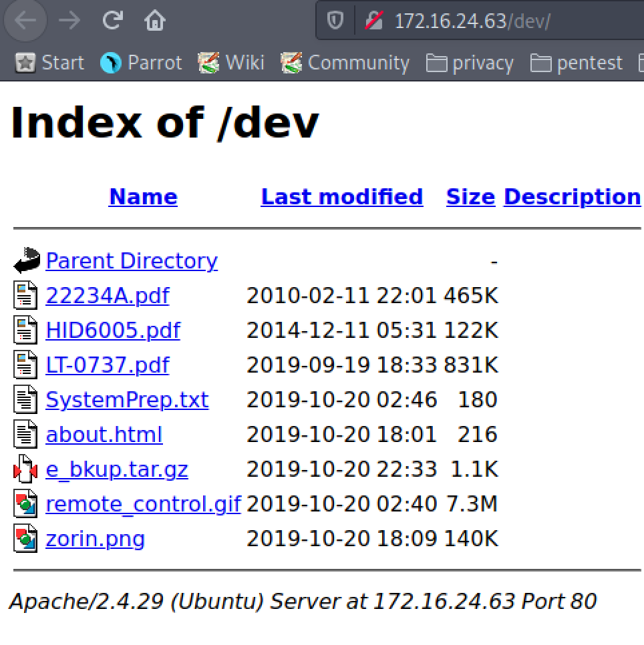The width and height of the screenshot is (644, 645).
Task: Sort listing by Last modified column
Action: pyautogui.click(x=341, y=196)
